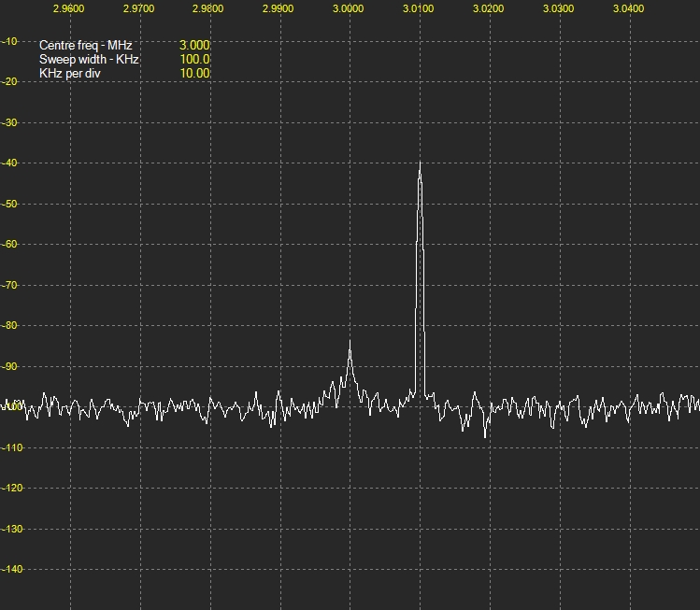Click the 2.9600 frequency axis label

pyautogui.click(x=69, y=8)
